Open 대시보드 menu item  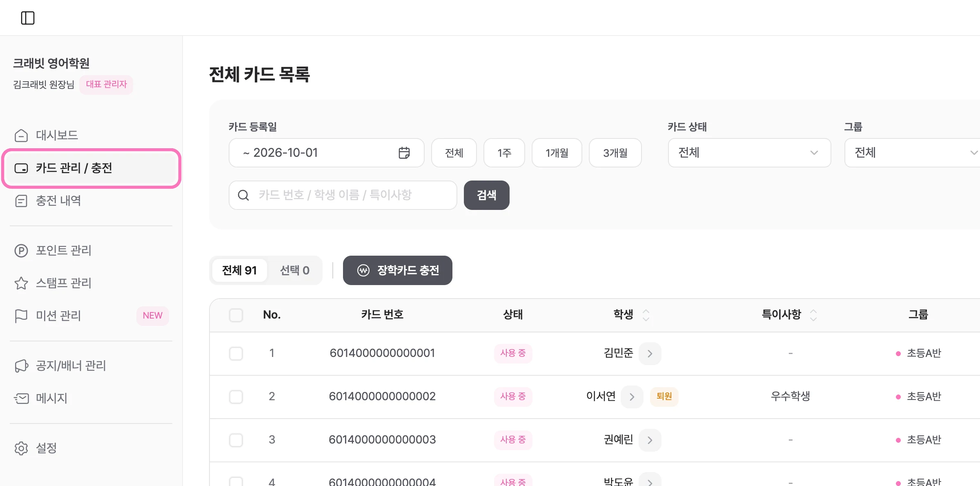coord(91,135)
